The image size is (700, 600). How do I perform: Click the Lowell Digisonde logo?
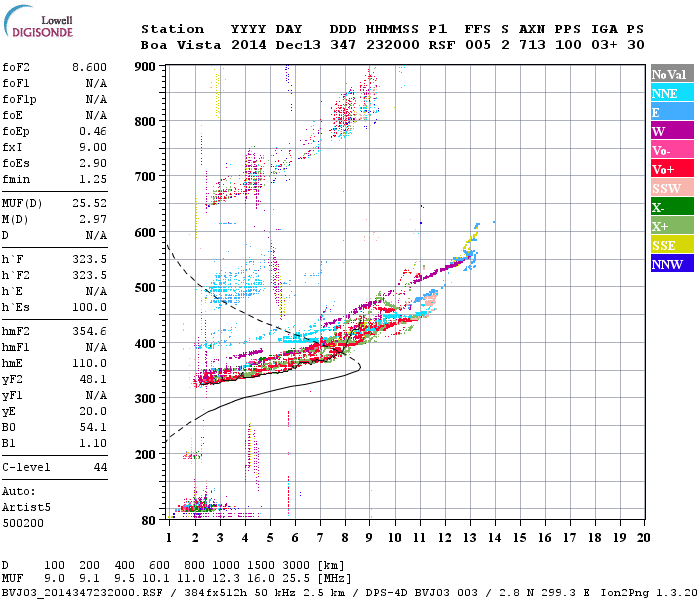(38, 21)
